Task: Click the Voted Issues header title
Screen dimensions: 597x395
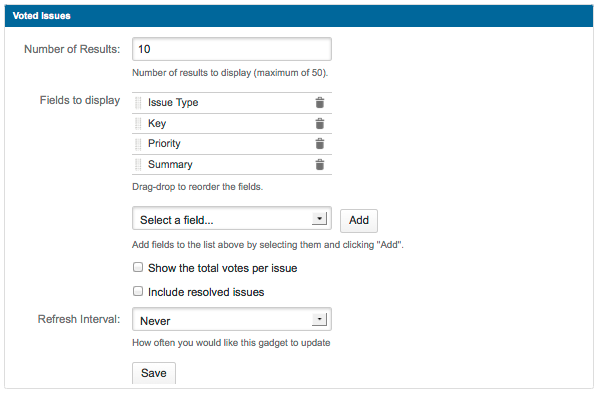Action: tap(42, 16)
